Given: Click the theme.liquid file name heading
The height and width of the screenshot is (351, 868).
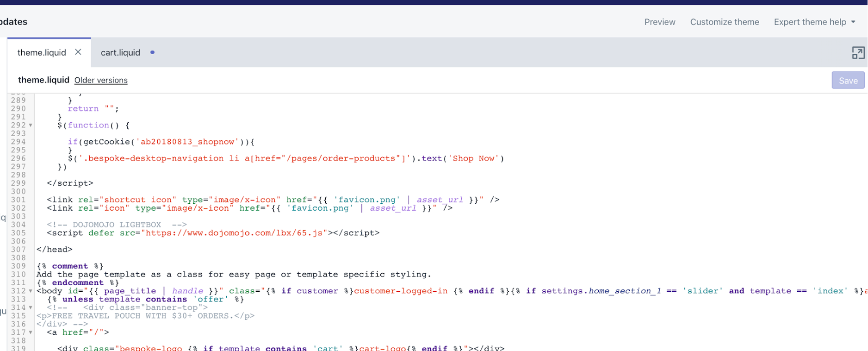Looking at the screenshot, I should 43,80.
